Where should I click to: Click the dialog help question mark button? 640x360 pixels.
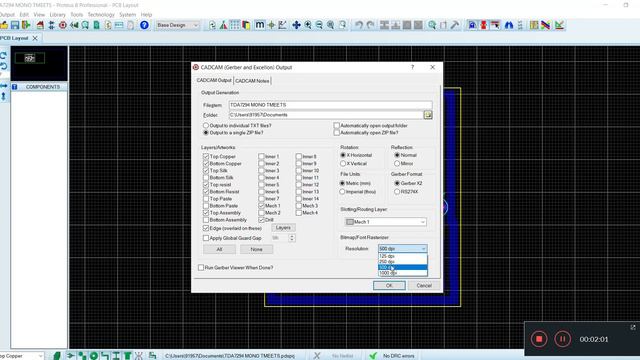point(412,67)
